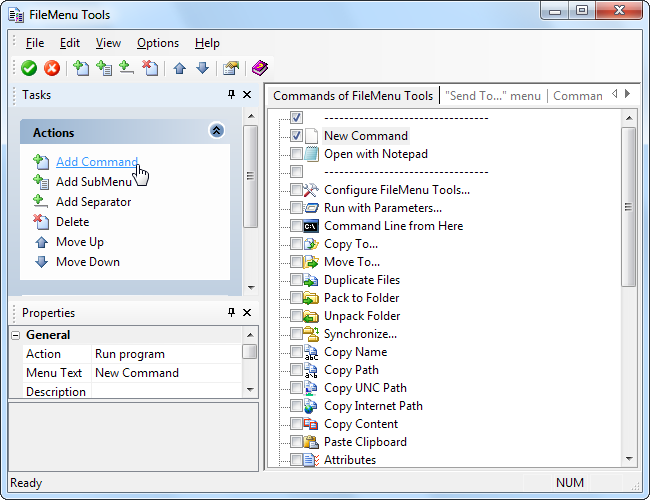Pin the Tasks panel with pushpin icon

[x=231, y=95]
